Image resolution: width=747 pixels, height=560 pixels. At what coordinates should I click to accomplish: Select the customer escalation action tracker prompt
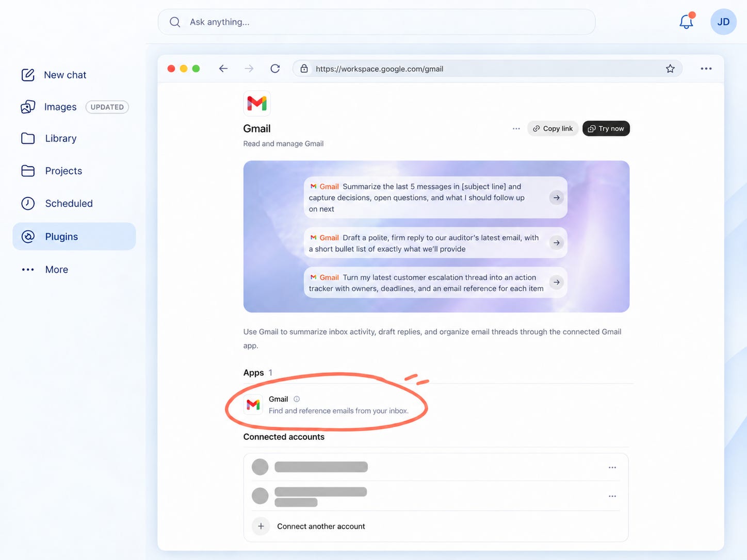pos(435,283)
